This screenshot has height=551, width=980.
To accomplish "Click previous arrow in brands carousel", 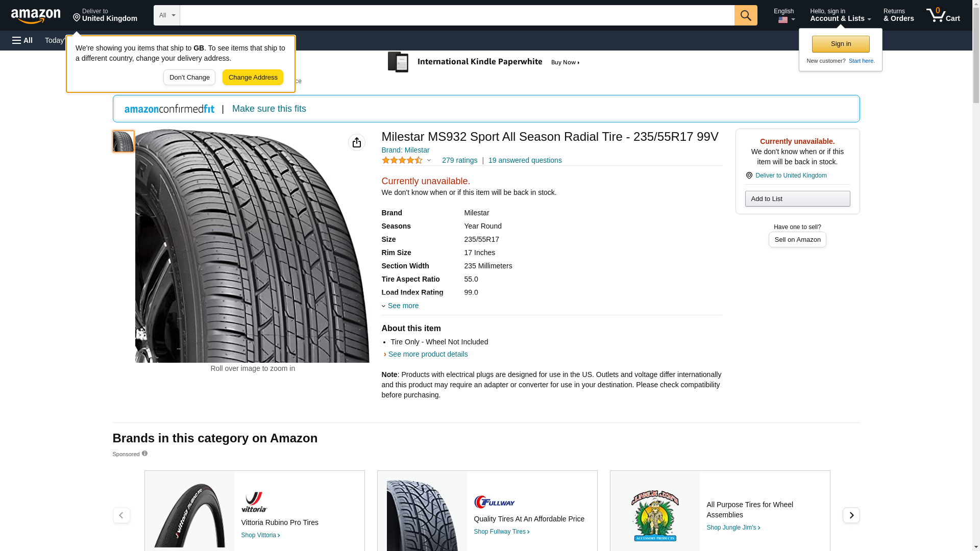I will click(x=121, y=515).
